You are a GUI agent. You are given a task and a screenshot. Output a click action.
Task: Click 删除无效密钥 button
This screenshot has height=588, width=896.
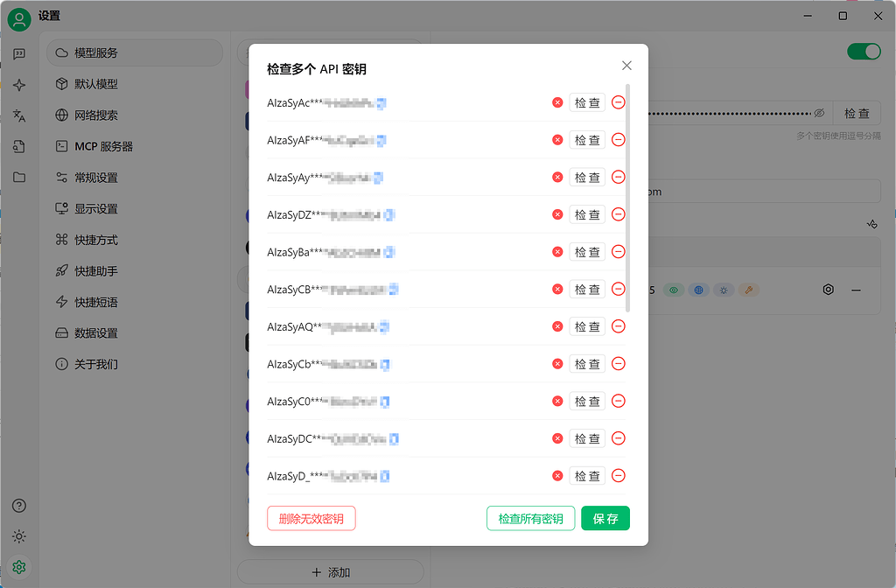[311, 518]
